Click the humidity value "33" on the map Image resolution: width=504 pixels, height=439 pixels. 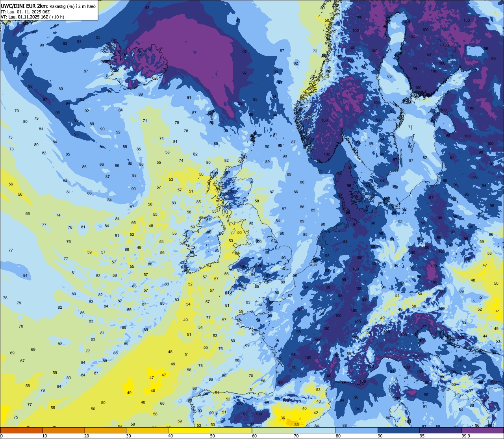click(296, 424)
